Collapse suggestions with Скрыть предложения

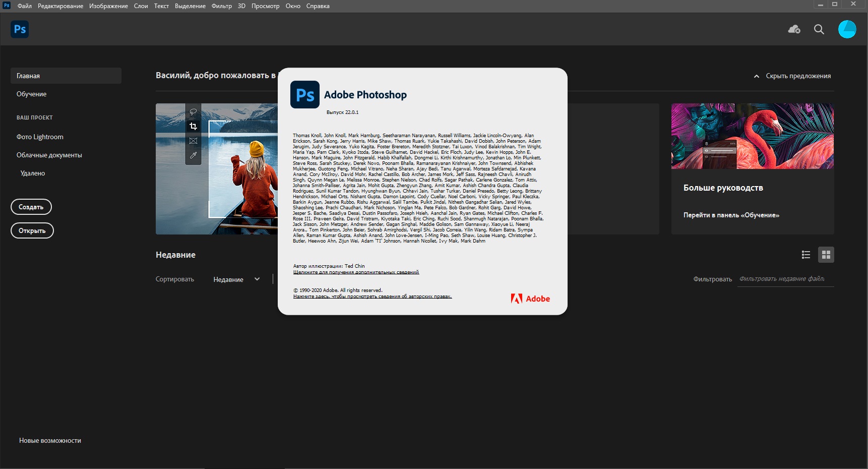792,76
